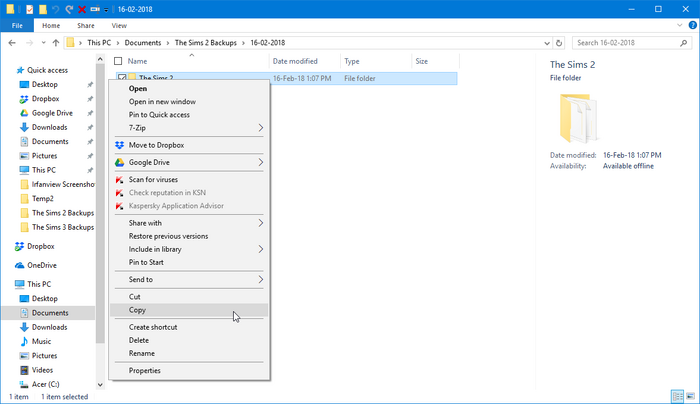The image size is (700, 404).
Task: Open the View ribbon tab
Action: click(x=119, y=25)
